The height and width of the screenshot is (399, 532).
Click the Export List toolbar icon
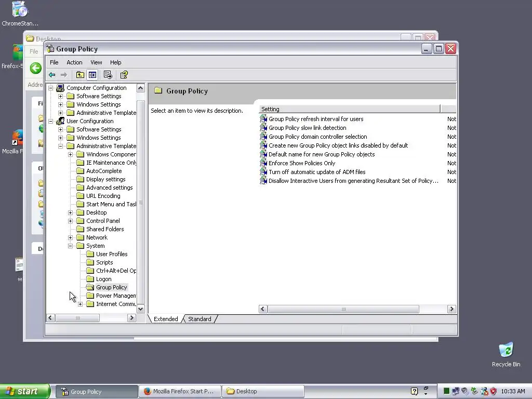tap(108, 75)
